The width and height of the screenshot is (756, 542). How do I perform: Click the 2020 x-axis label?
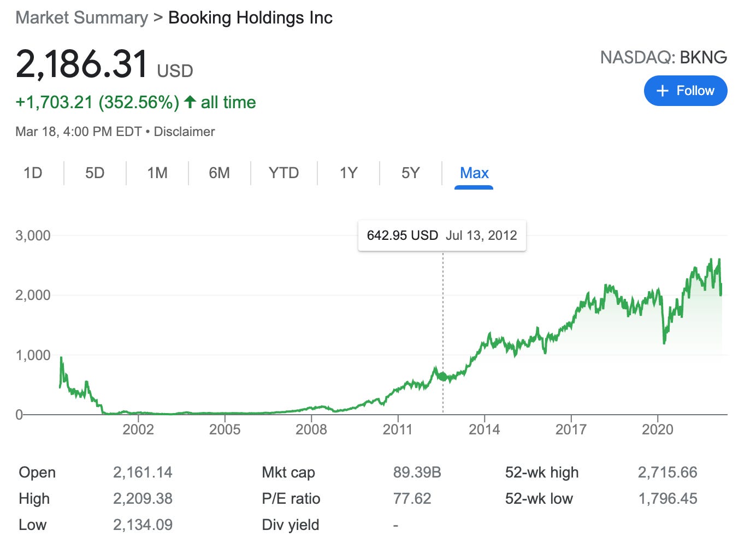658,429
